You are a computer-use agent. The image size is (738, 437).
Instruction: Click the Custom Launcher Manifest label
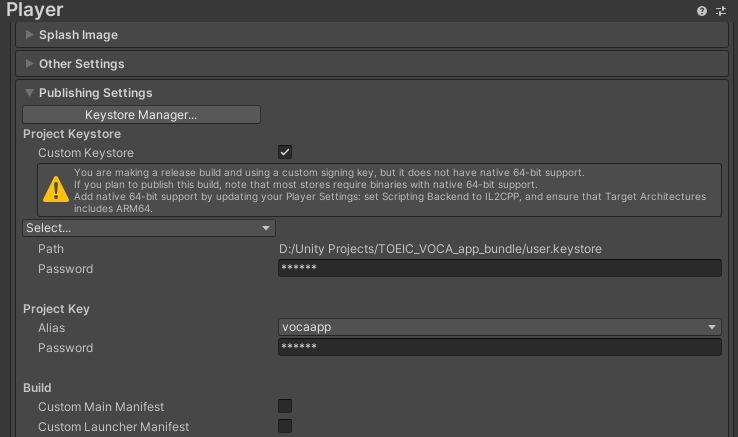click(x=113, y=427)
